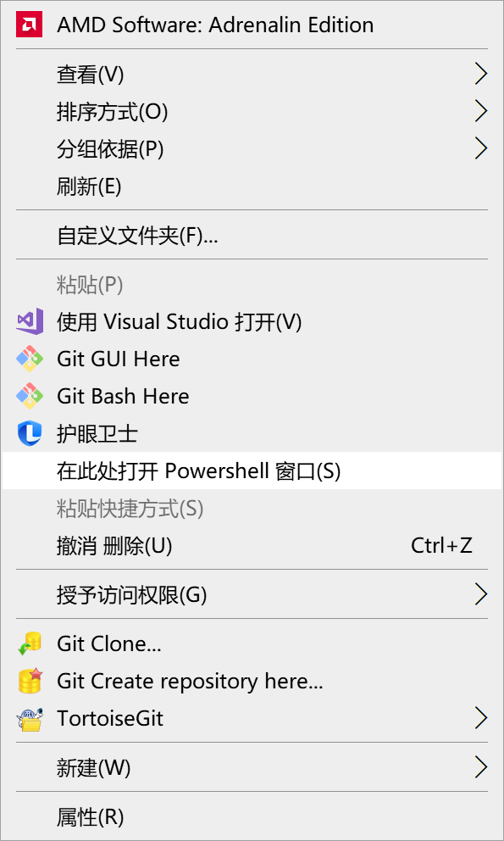Image resolution: width=504 pixels, height=841 pixels.
Task: Expand the 分组依据(P) submenu arrow
Action: pos(481,149)
